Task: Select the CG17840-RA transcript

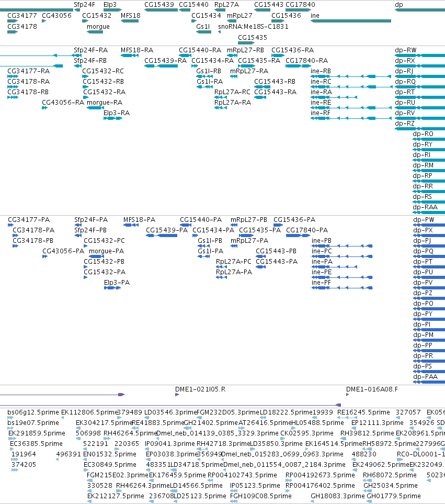Action: (x=298, y=66)
